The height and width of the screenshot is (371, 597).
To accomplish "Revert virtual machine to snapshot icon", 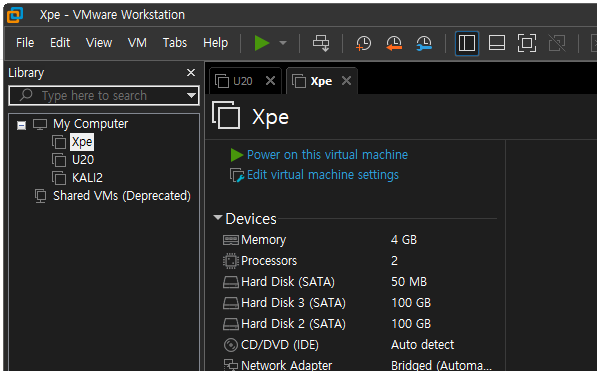I will click(x=394, y=43).
